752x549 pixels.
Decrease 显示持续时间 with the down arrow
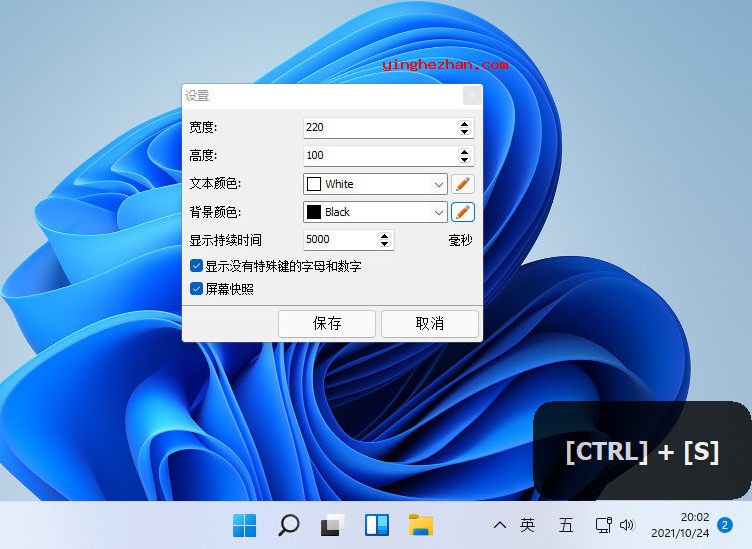384,244
